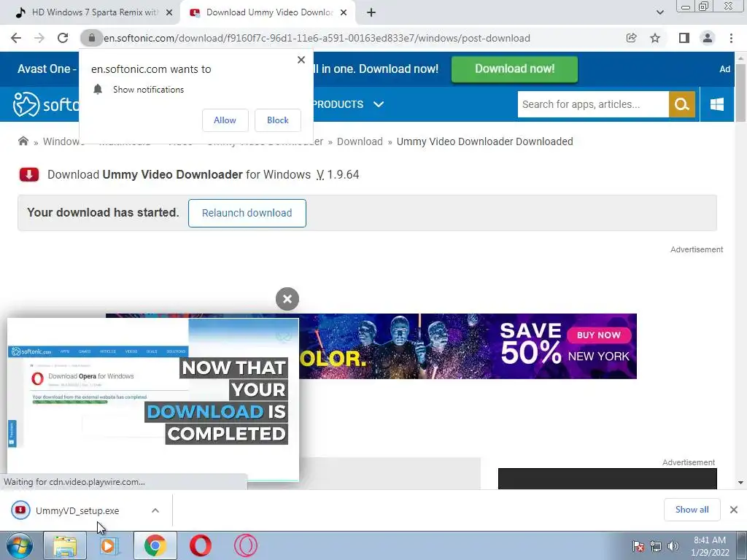Click the Chrome taskbar icon
Screen dimensions: 747x560
[155, 545]
